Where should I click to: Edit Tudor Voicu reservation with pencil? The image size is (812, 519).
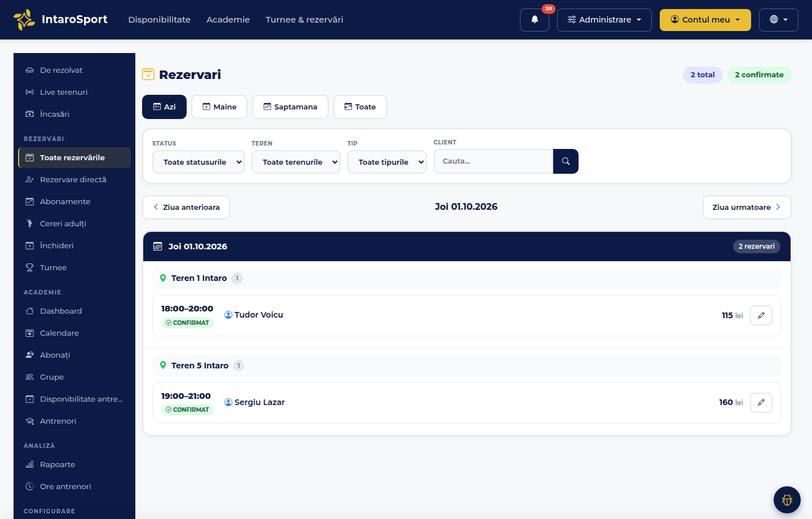761,315
